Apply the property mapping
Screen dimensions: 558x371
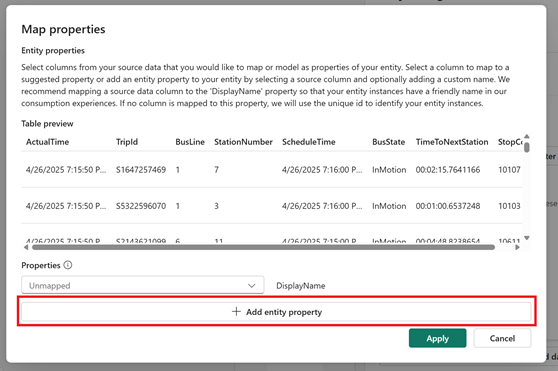click(x=437, y=338)
